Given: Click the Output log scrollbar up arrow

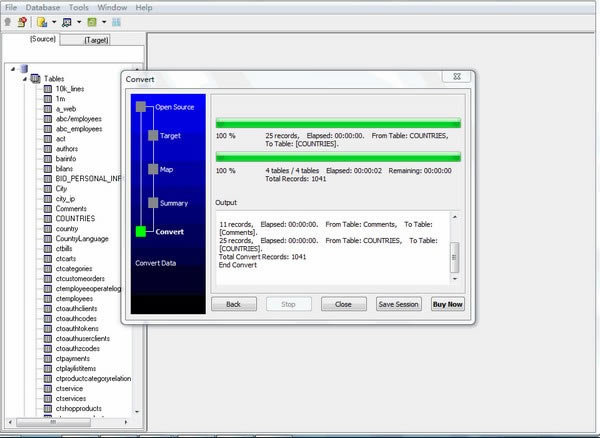Looking at the screenshot, I should pos(456,218).
